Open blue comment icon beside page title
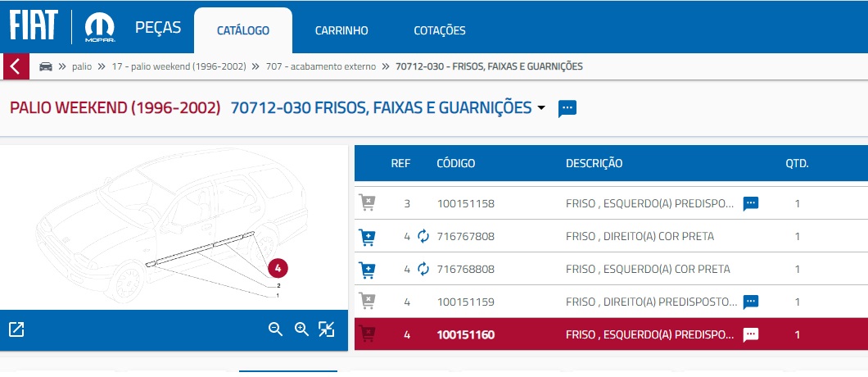The width and height of the screenshot is (868, 377). (x=567, y=108)
